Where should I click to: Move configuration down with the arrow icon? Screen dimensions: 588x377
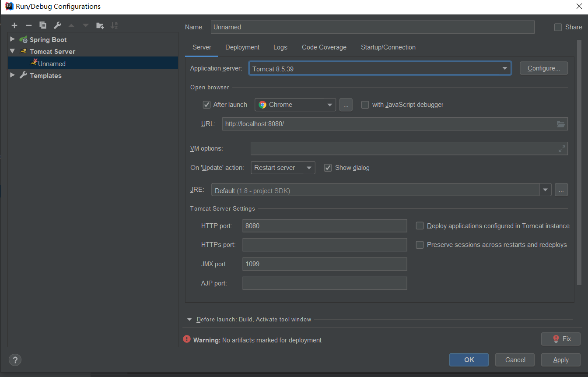[86, 25]
